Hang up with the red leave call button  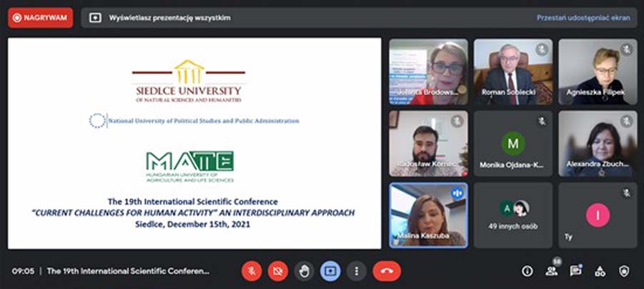[387, 271]
